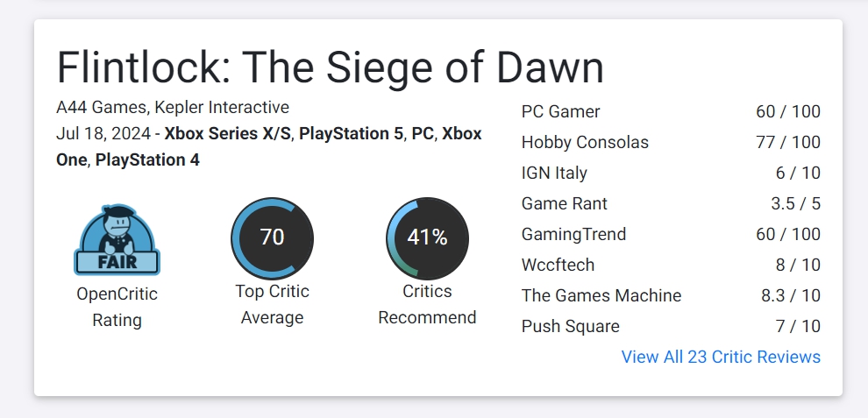The height and width of the screenshot is (418, 868).
Task: Open the Flintlock: The Siege of Dawn title
Action: (330, 68)
